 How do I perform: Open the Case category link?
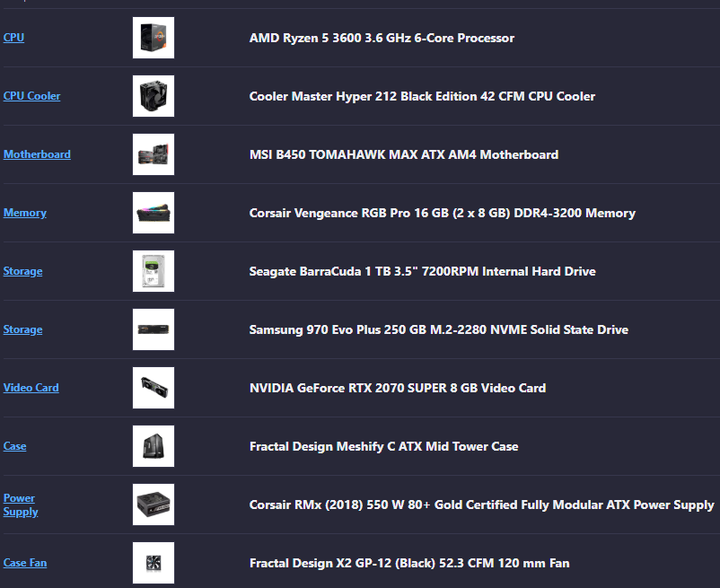click(x=14, y=445)
